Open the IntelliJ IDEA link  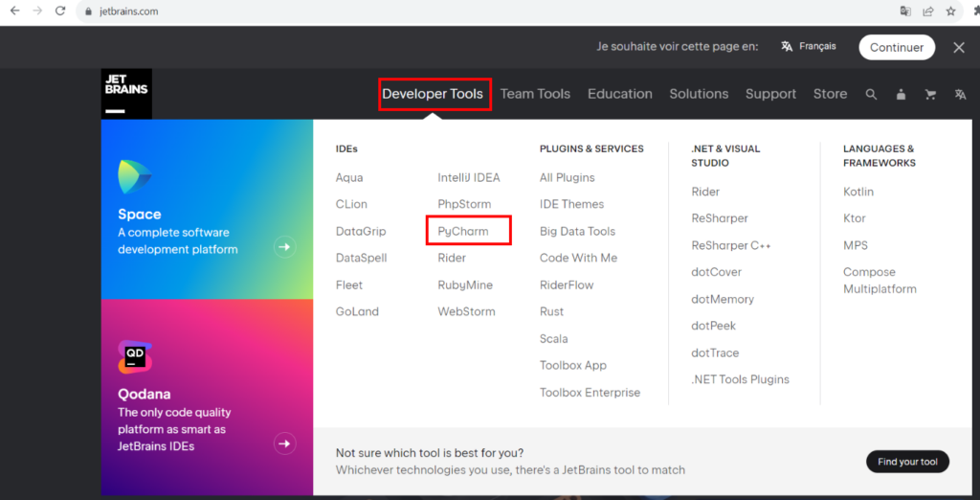point(469,177)
